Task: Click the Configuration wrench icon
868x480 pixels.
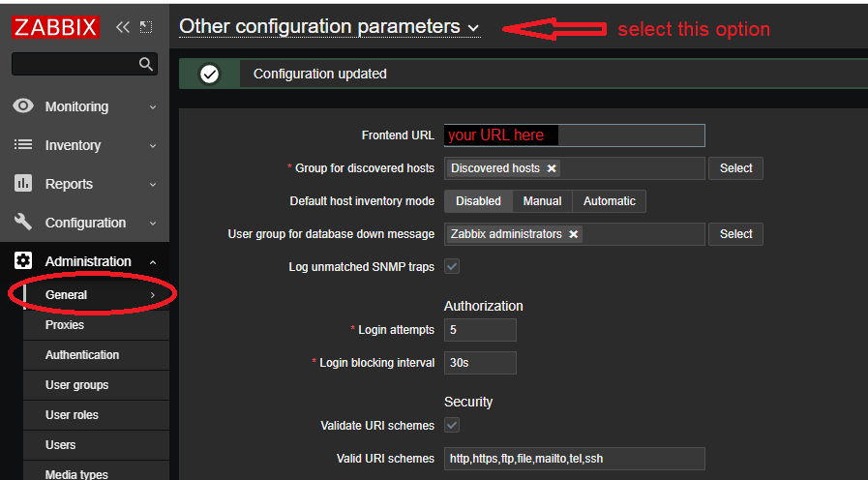Action: coord(23,223)
